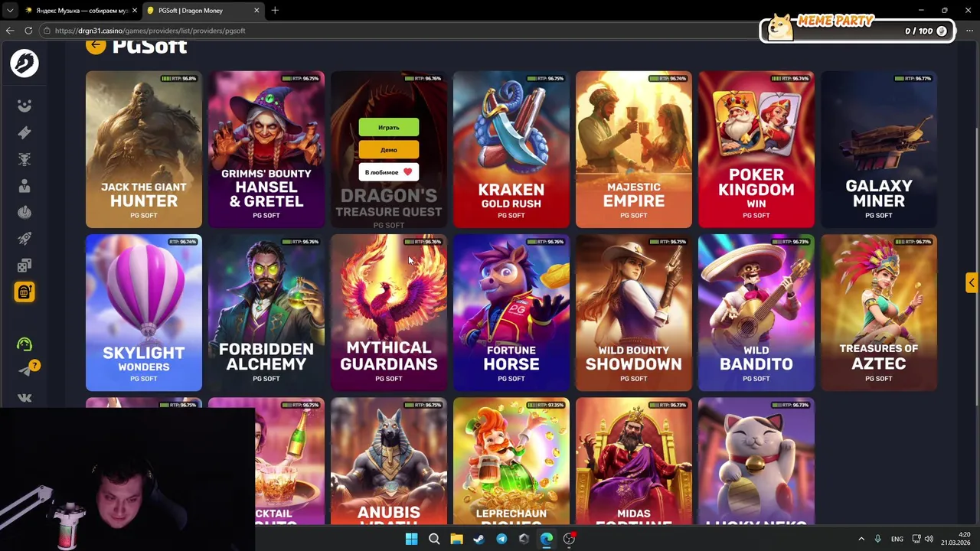Go back using the yellow arrow beside PGSoft
The width and height of the screenshot is (980, 551).
95,45
